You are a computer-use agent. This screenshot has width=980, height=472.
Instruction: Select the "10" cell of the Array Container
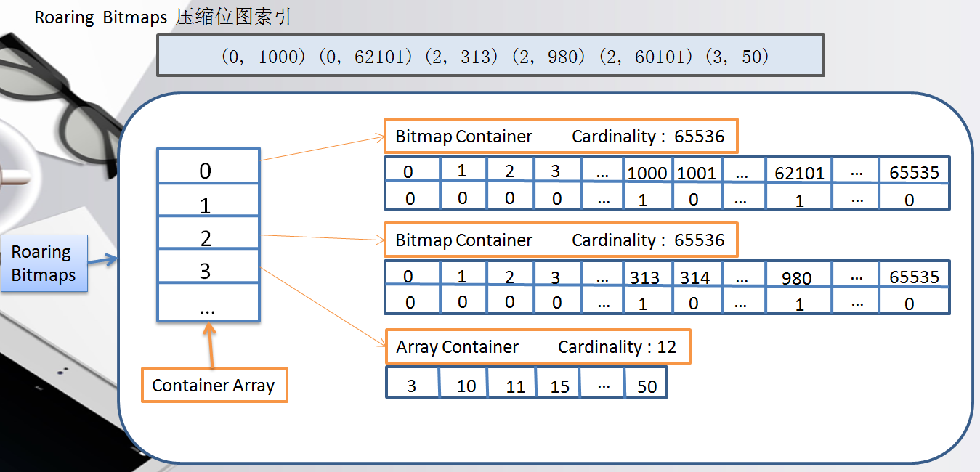(463, 383)
